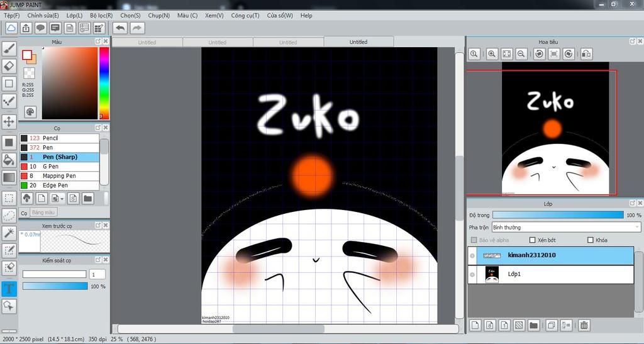Click the Redo arrow button

click(x=137, y=28)
